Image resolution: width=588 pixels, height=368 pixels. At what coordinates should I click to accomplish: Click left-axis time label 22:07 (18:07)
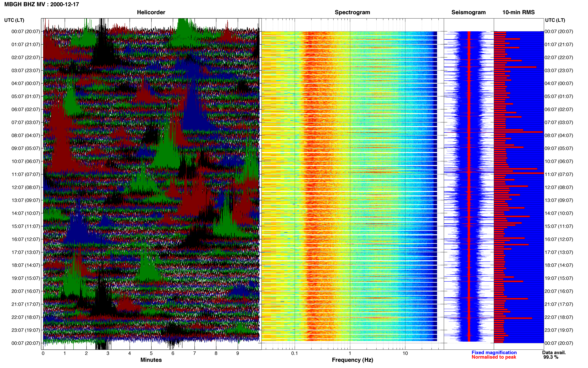click(x=26, y=317)
